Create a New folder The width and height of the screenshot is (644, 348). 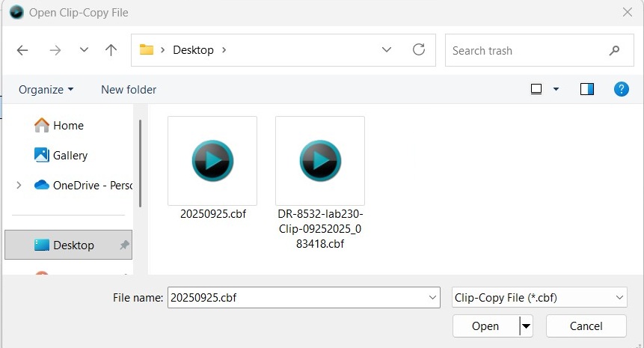coord(129,90)
